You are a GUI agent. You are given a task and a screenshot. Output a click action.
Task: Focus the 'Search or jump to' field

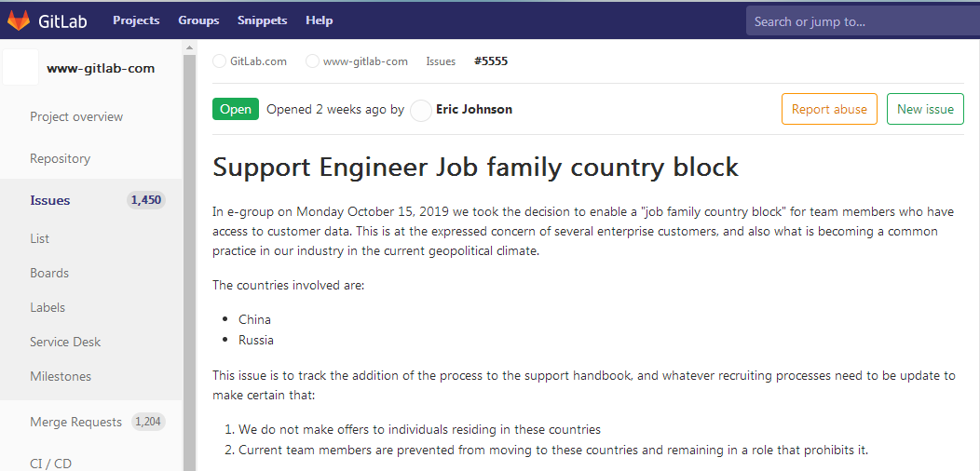861,21
